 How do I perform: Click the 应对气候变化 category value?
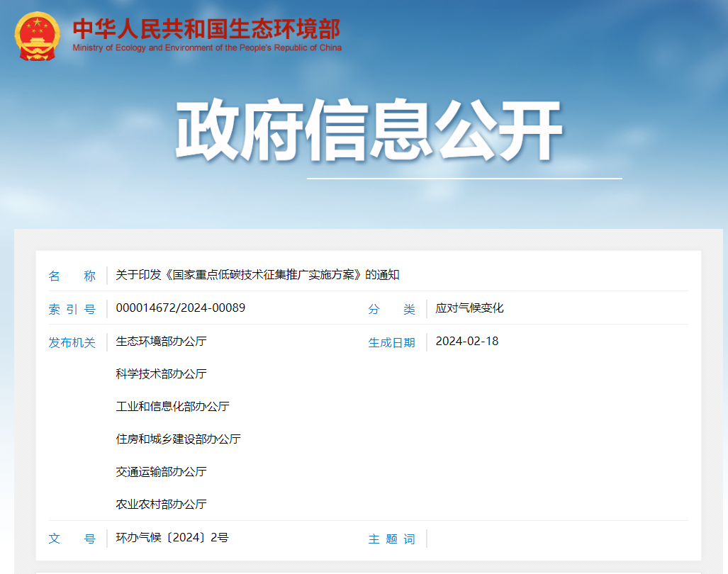[469, 308]
